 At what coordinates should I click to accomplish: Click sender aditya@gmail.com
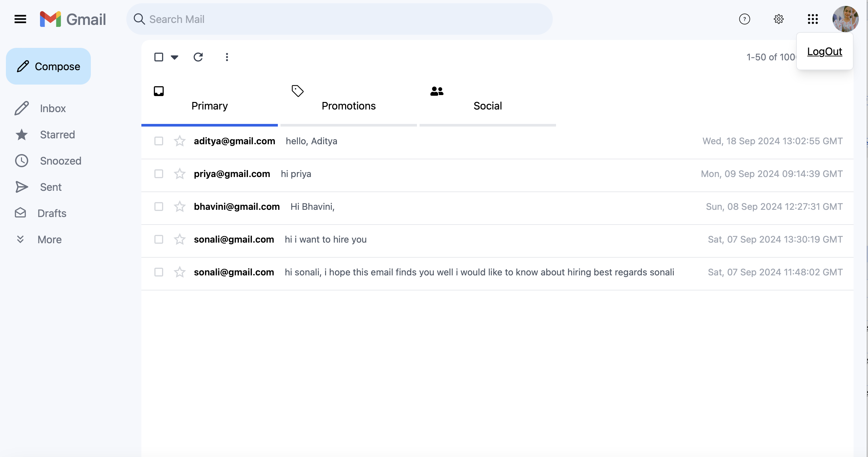[235, 141]
